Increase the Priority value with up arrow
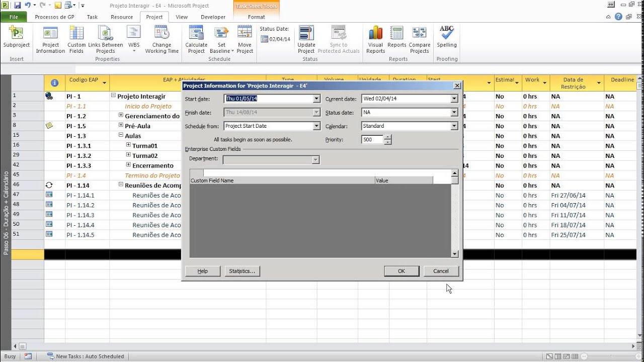This screenshot has width=644, height=362. pyautogui.click(x=387, y=137)
